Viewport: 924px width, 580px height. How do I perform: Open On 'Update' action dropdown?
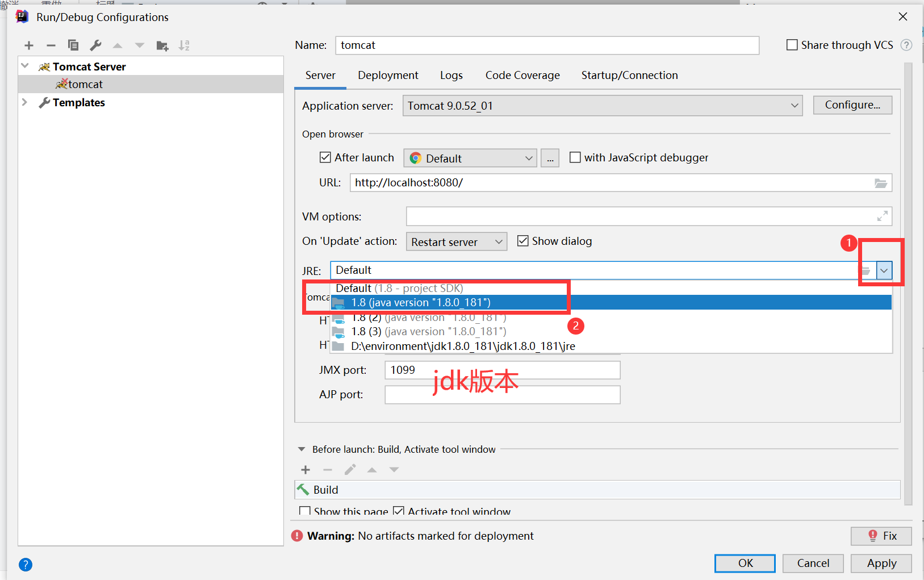pos(457,241)
